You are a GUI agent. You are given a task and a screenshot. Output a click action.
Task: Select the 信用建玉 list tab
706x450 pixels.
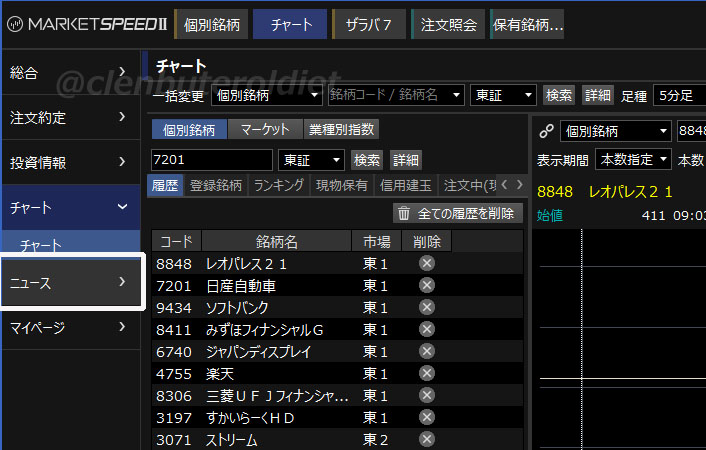pos(406,185)
